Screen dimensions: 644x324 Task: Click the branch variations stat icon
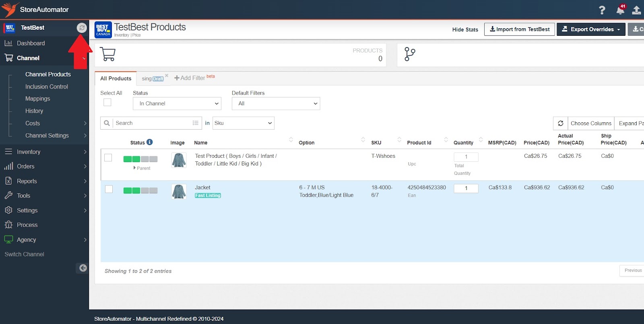coord(410,54)
